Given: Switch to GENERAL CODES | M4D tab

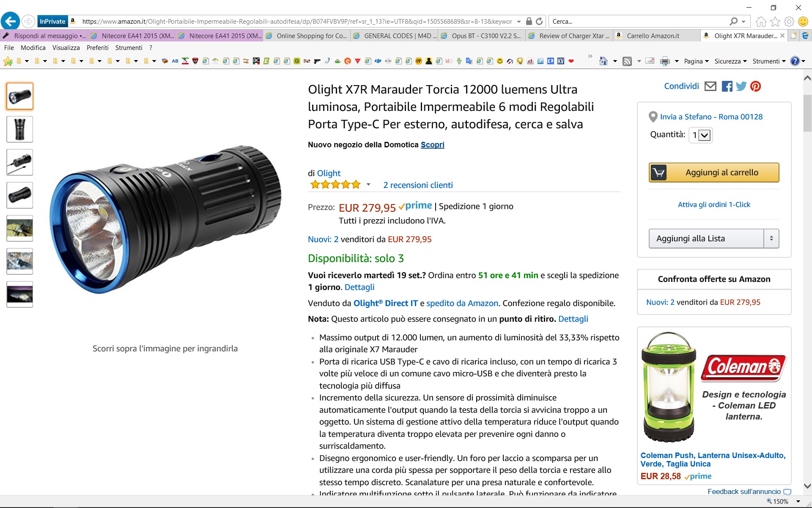Looking at the screenshot, I should pos(394,36).
